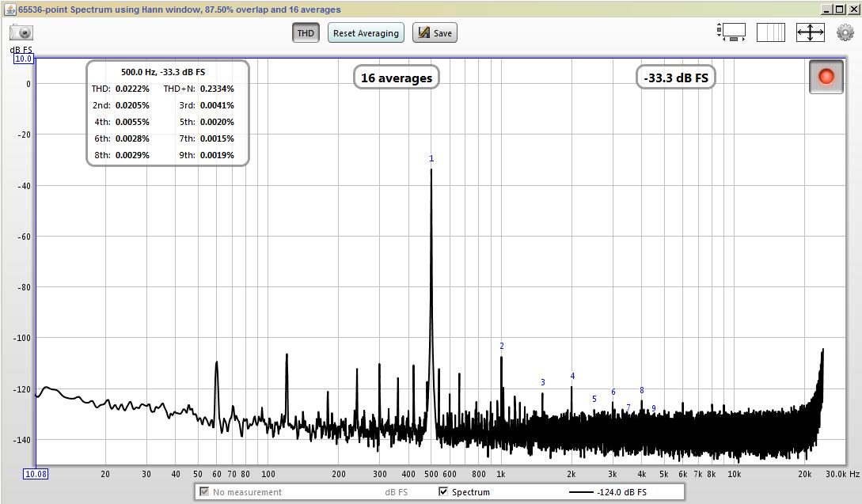Screen dimensions: 862x504
Task: Toggle the THD display button
Action: tap(305, 33)
